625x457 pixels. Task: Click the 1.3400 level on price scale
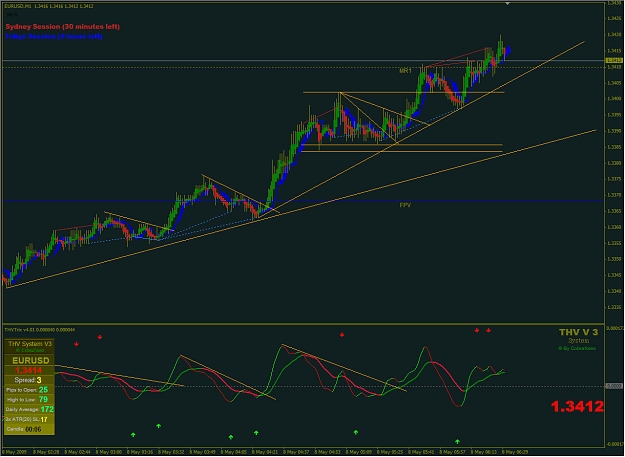[614, 99]
